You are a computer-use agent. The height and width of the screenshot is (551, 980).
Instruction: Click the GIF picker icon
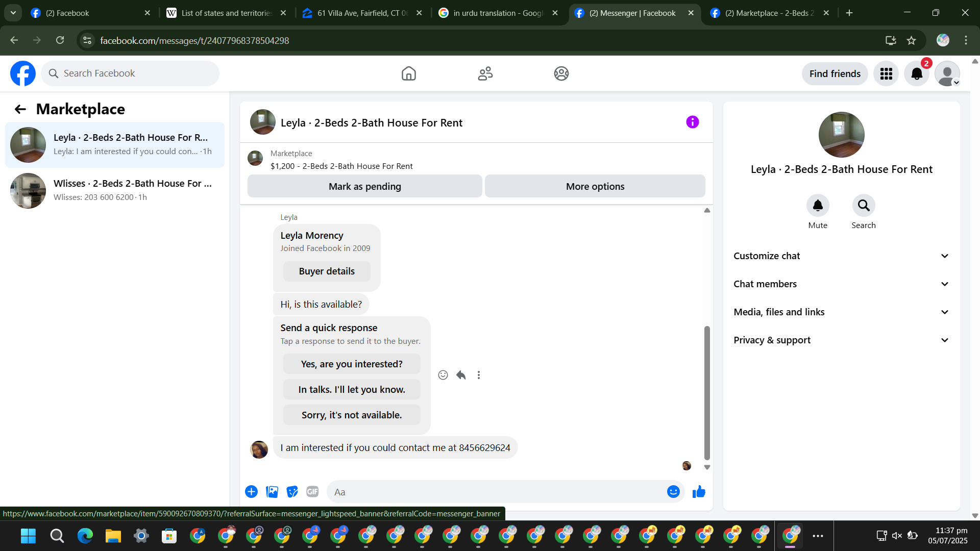point(312,492)
